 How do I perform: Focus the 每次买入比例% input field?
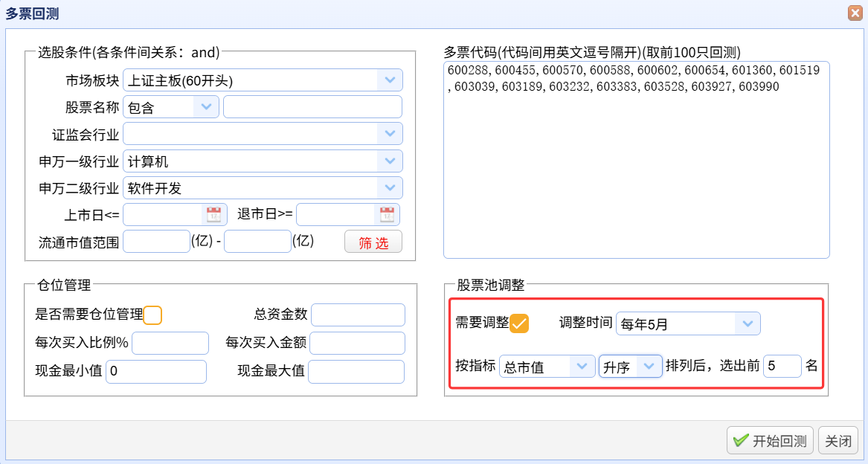(170, 344)
